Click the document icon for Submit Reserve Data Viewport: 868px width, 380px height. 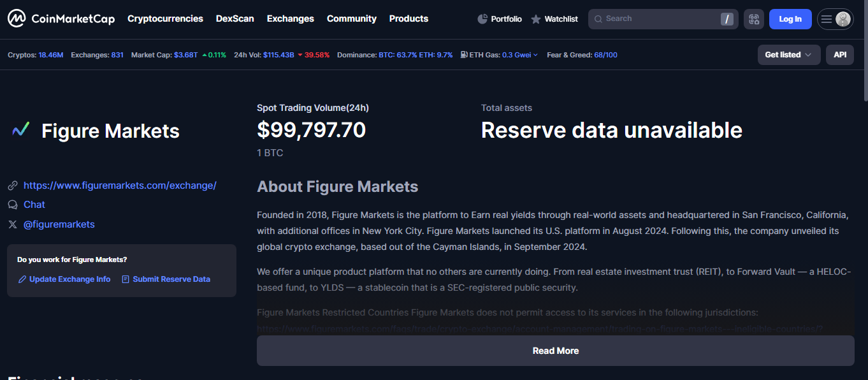pos(126,279)
